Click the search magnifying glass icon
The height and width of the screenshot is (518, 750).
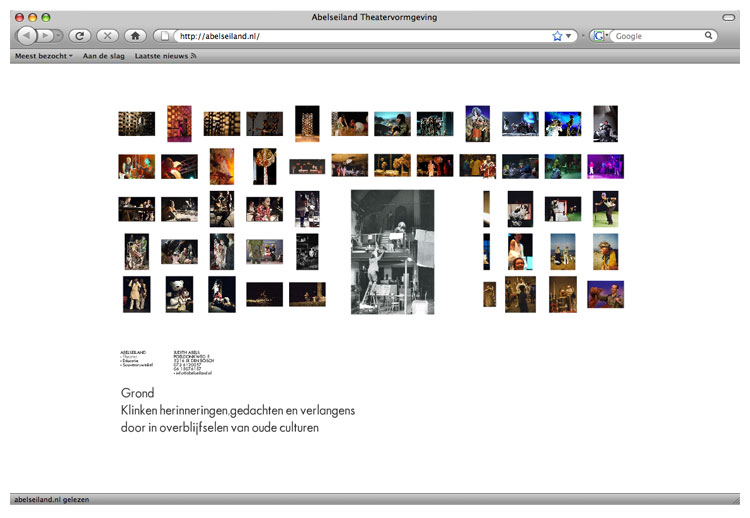point(709,36)
